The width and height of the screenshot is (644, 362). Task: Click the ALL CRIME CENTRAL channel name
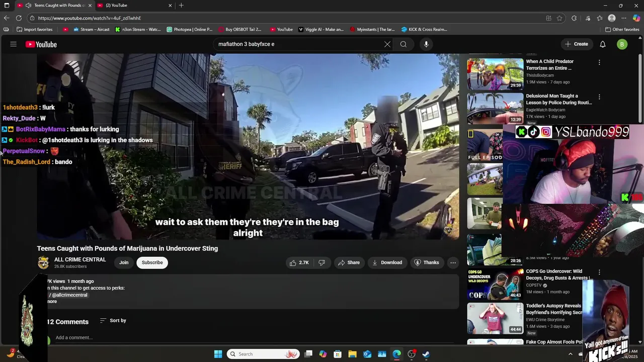click(x=80, y=259)
